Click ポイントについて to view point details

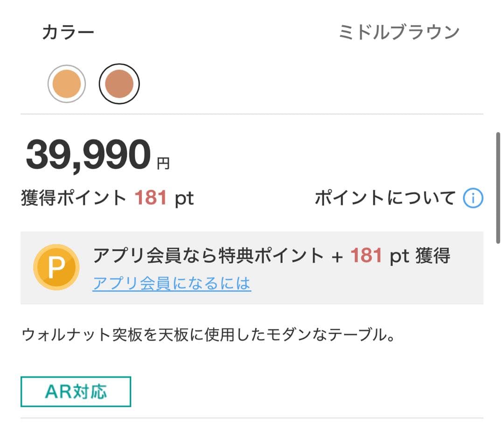[x=385, y=197]
